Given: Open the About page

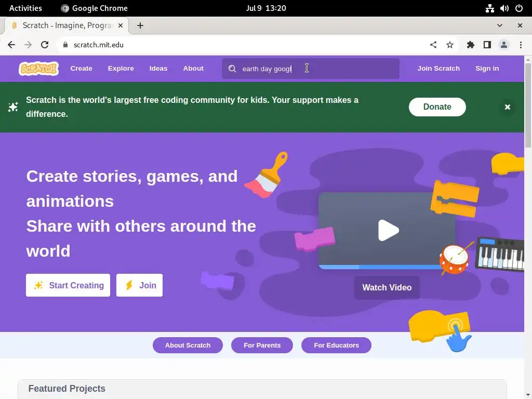Looking at the screenshot, I should tap(193, 69).
